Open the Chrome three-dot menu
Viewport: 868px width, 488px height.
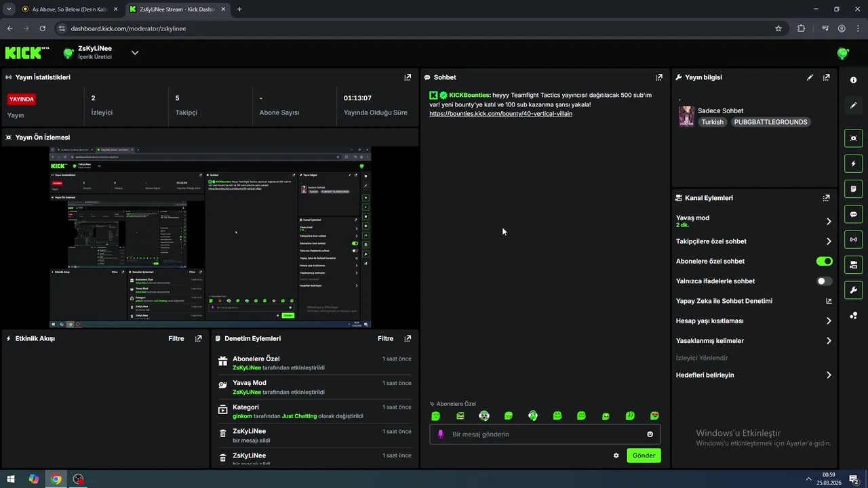[858, 28]
